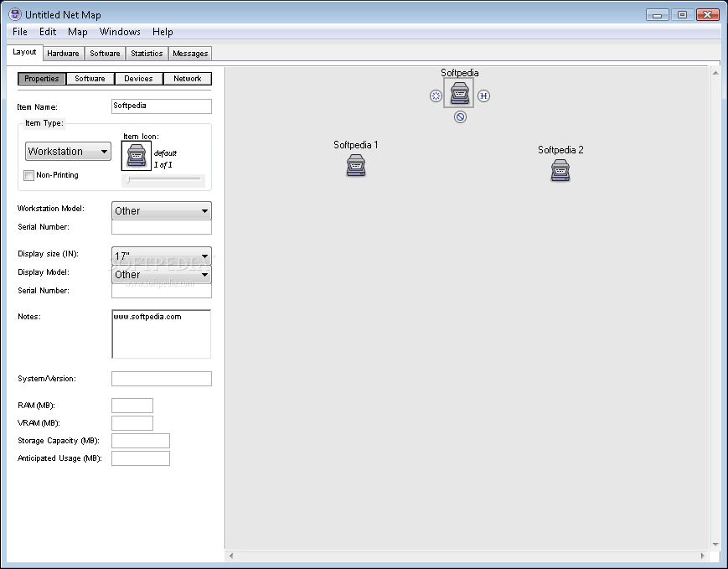Click the System/Version input field
The image size is (728, 569).
[x=162, y=379]
